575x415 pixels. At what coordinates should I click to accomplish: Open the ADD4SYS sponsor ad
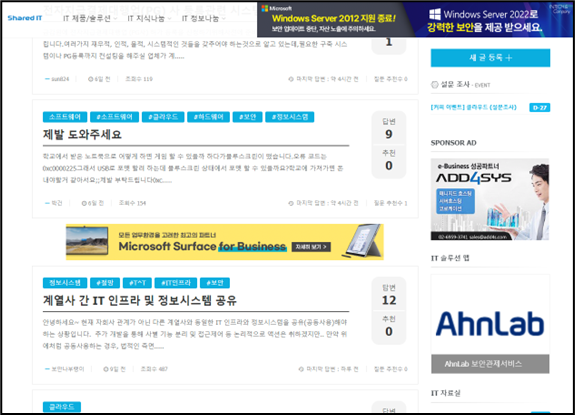click(490, 199)
